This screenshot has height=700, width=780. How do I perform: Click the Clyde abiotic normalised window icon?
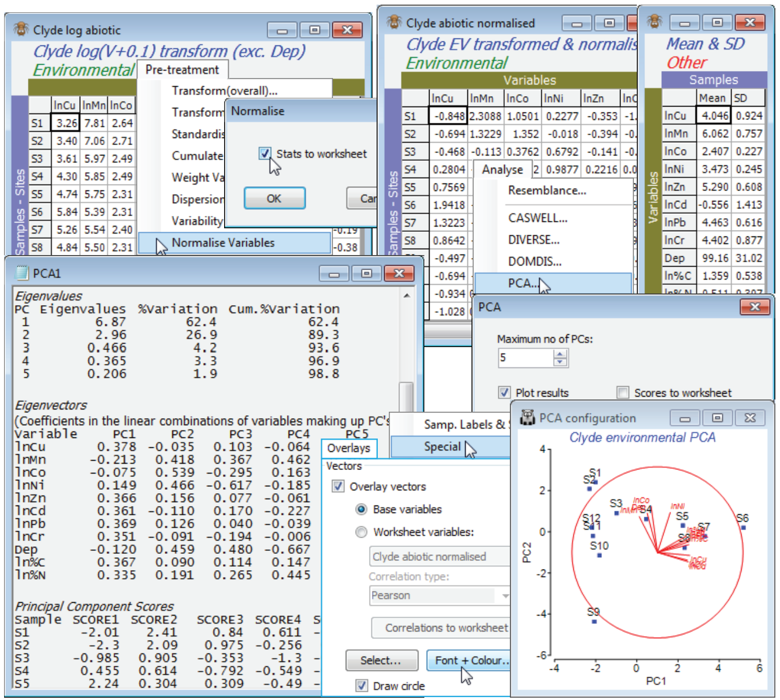(394, 22)
